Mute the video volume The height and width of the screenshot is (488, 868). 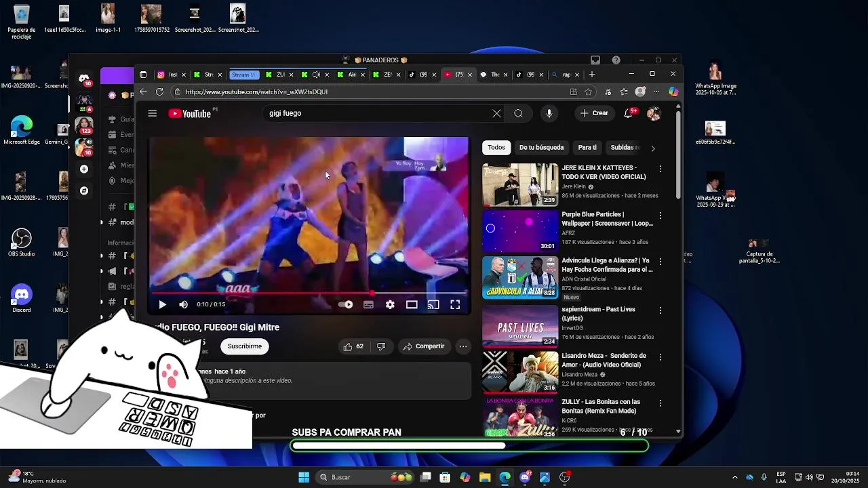(x=183, y=305)
